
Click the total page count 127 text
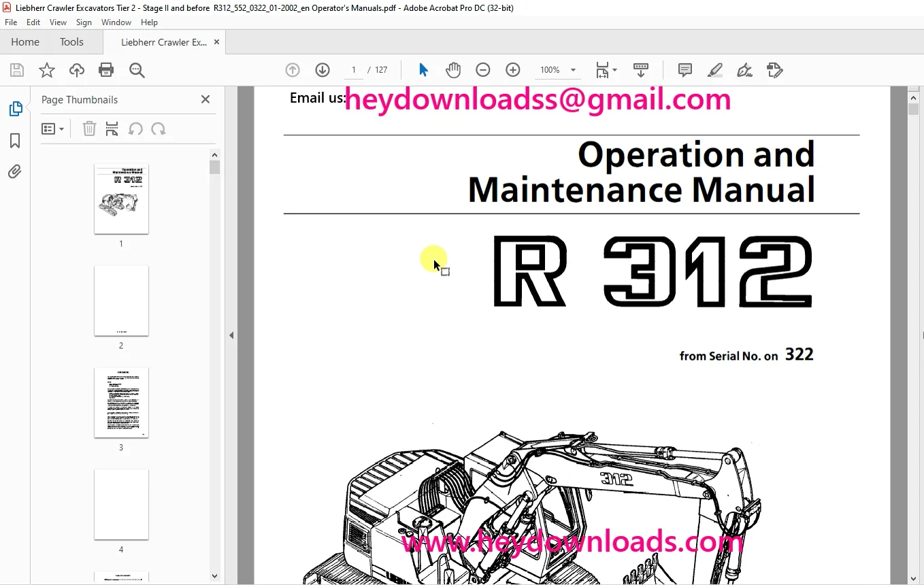[381, 70]
